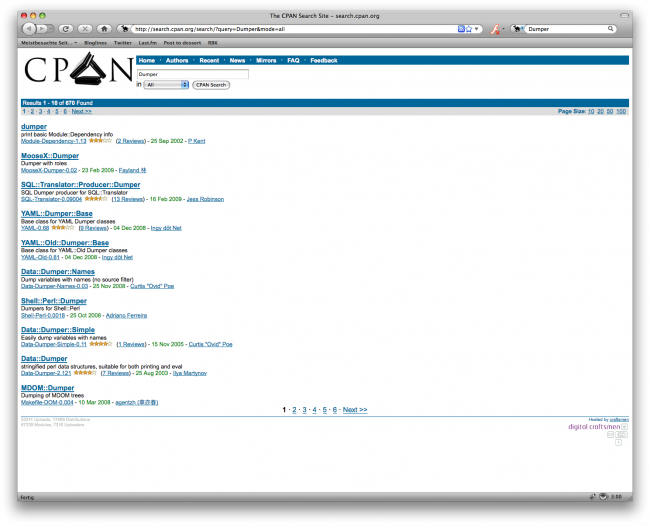
Task: Open Shell::Perl::Dumper result
Action: click(x=54, y=301)
